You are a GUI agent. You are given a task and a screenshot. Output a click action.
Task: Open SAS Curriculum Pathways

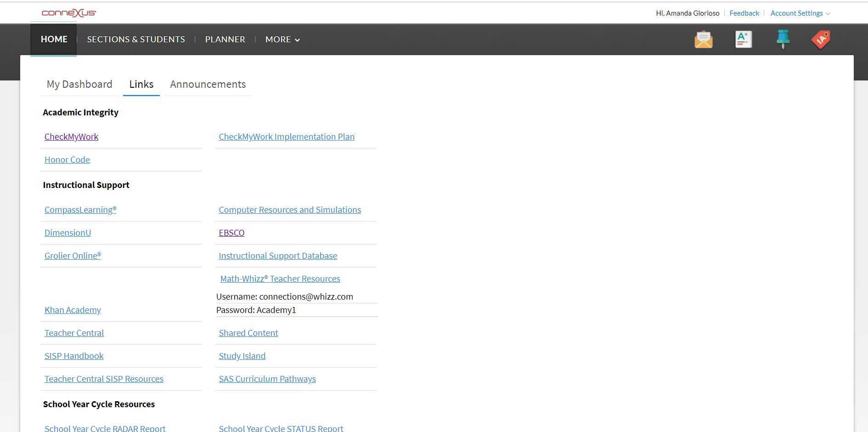coord(267,379)
